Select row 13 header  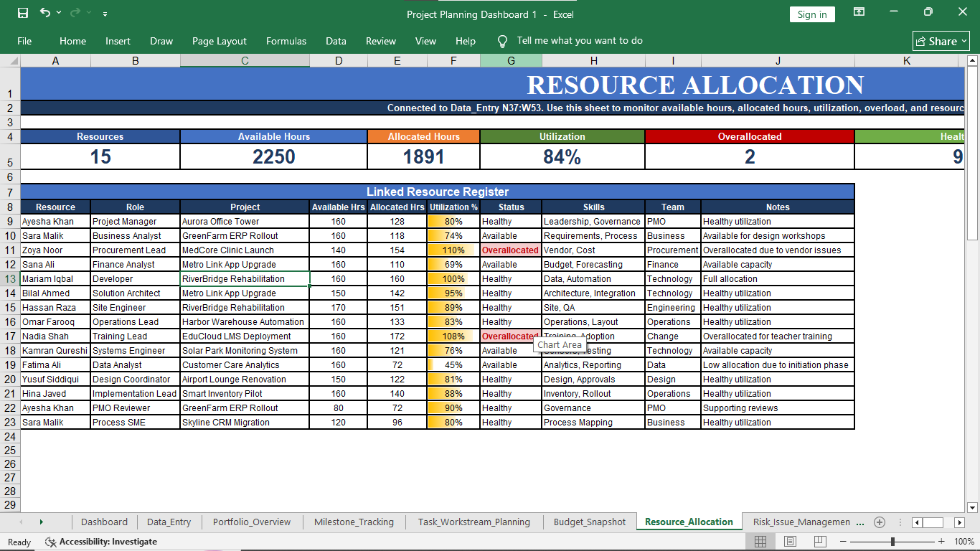point(10,279)
